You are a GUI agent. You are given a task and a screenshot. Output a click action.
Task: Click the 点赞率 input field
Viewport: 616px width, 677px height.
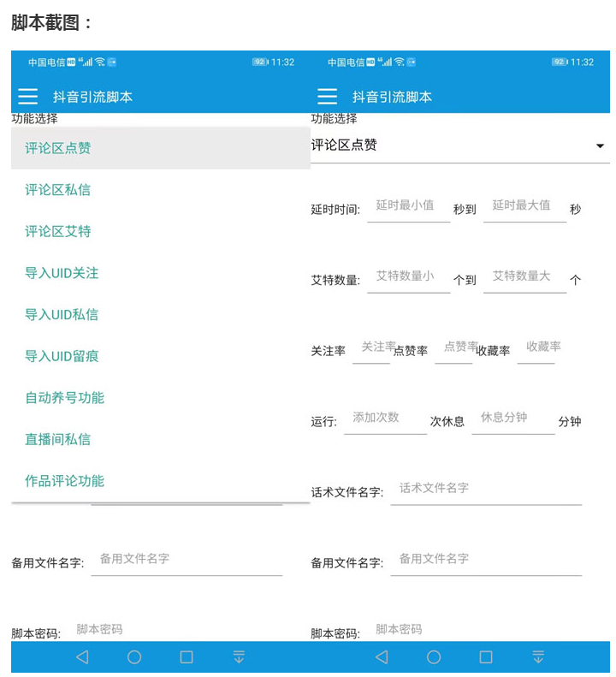(x=453, y=347)
